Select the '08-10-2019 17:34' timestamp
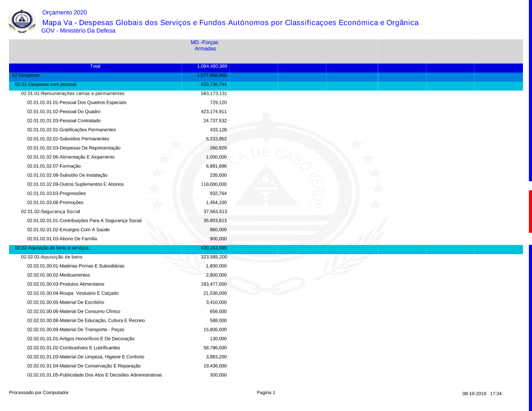Viewport: 532px width, 411px height. (x=482, y=393)
